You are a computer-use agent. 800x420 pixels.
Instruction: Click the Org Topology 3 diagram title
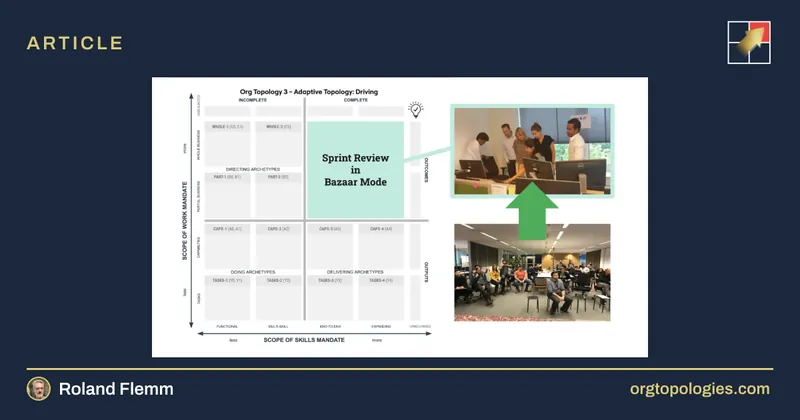pos(309,92)
